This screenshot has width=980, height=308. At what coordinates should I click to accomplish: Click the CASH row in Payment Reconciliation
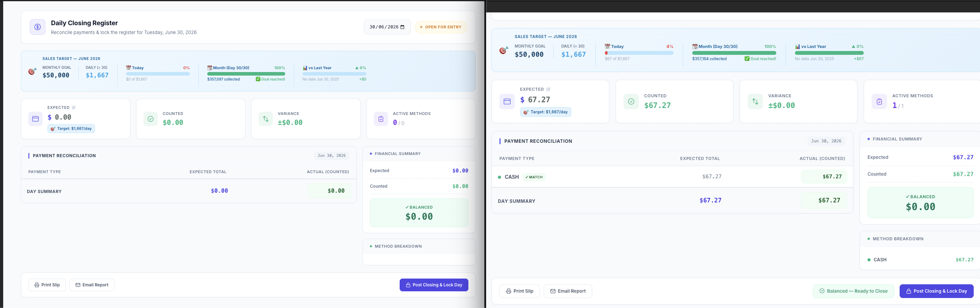[x=672, y=177]
